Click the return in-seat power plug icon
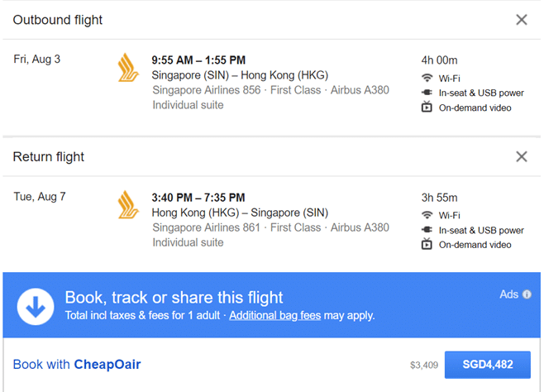Viewport: 544px width, 392px height. tap(427, 230)
